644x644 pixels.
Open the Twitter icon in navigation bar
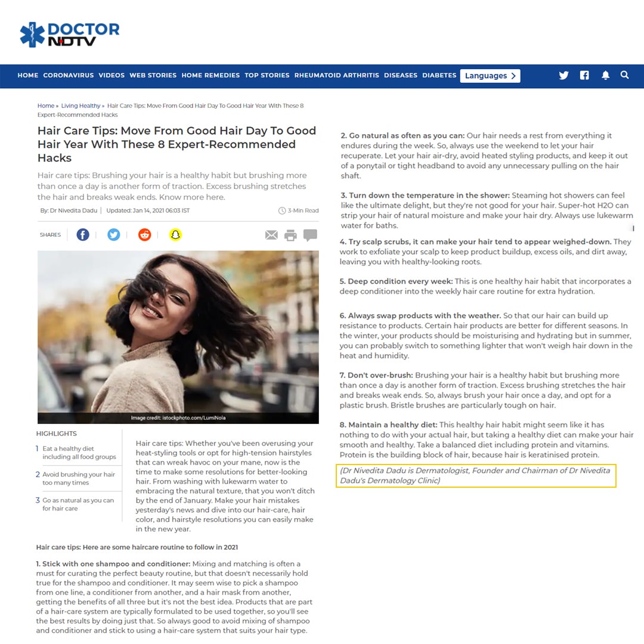point(563,75)
